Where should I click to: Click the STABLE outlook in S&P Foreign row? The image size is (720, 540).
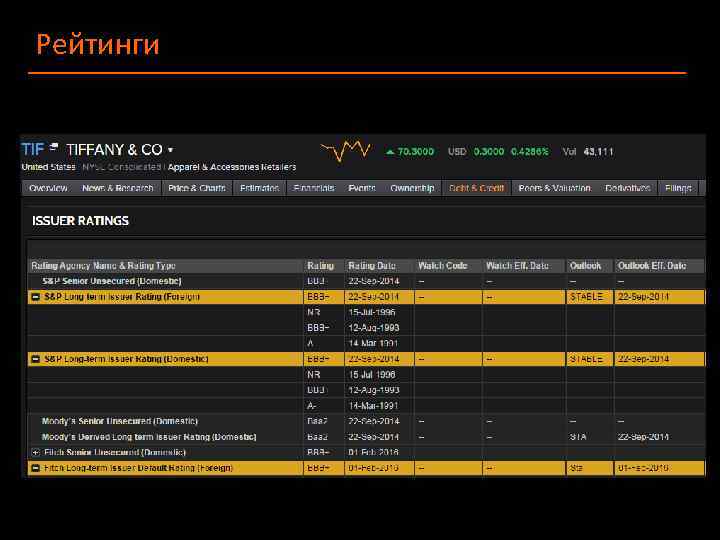(586, 297)
